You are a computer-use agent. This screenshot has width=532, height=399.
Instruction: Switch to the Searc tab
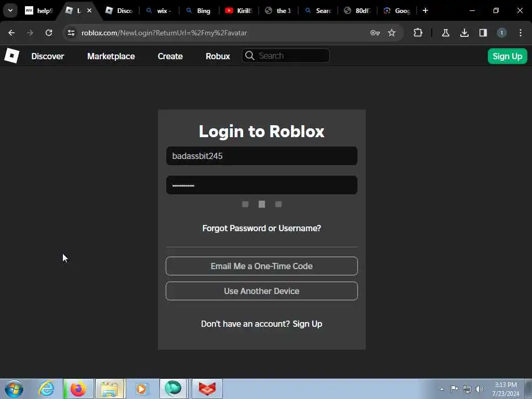[x=318, y=10]
